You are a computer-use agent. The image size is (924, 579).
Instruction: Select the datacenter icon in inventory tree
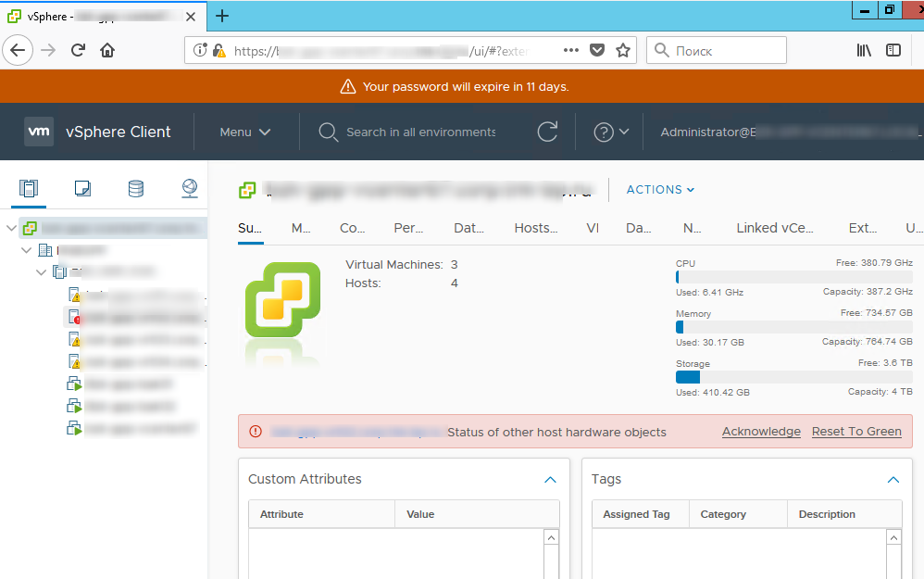coord(45,250)
